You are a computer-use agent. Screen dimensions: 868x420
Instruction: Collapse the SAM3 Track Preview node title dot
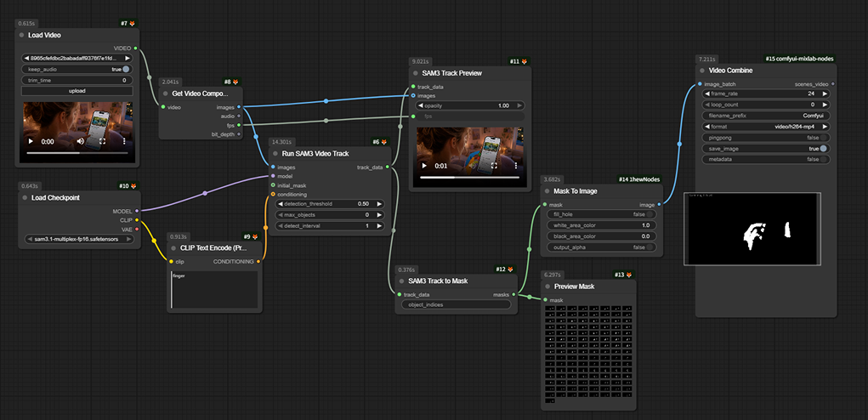[x=415, y=73]
